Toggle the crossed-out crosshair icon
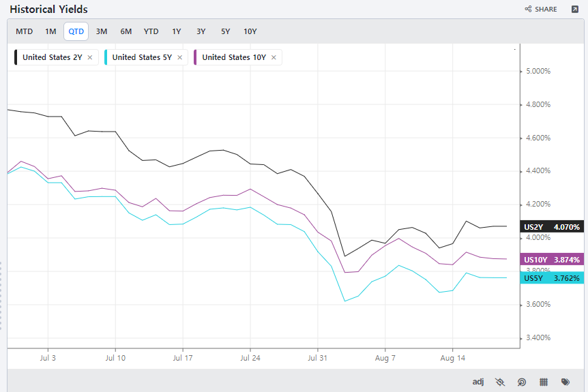 point(500,382)
